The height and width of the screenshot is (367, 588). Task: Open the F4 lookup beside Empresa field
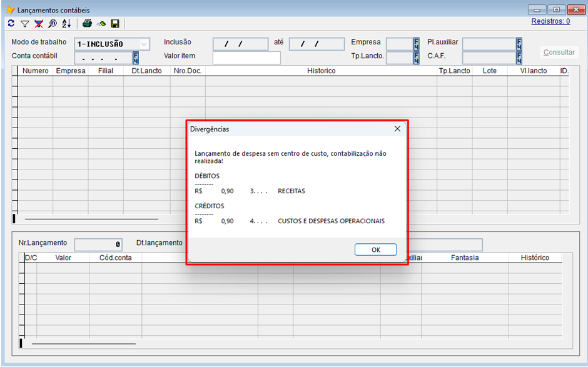click(417, 44)
